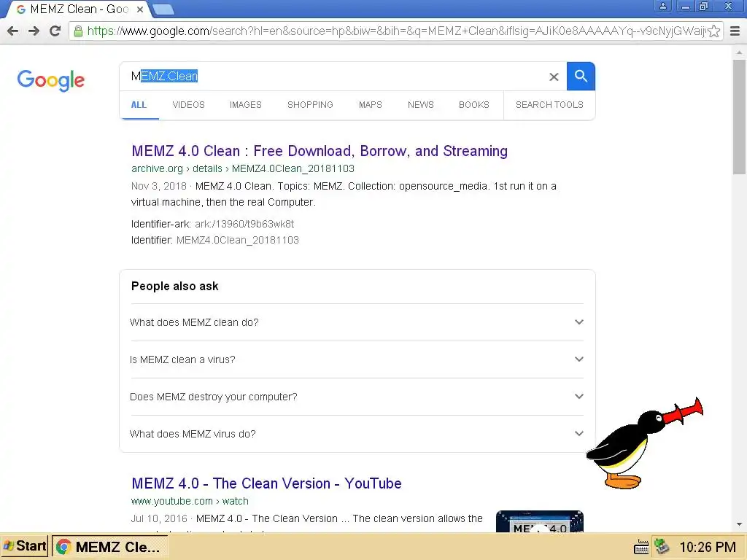This screenshot has width=747, height=560.
Task: Open the Chrome hamburger menu
Action: click(735, 31)
